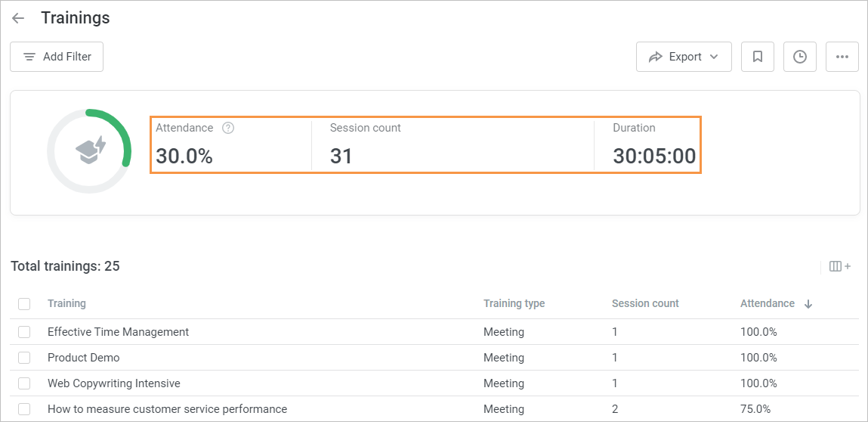Toggle the select-all checkbox in table header
Image resolution: width=868 pixels, height=422 pixels.
coord(24,304)
